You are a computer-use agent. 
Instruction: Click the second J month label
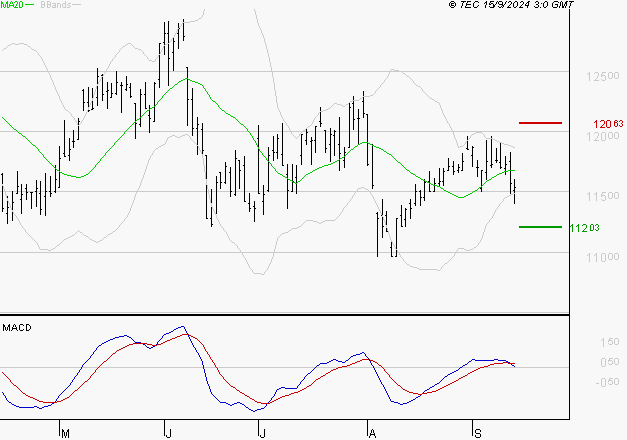pos(262,434)
